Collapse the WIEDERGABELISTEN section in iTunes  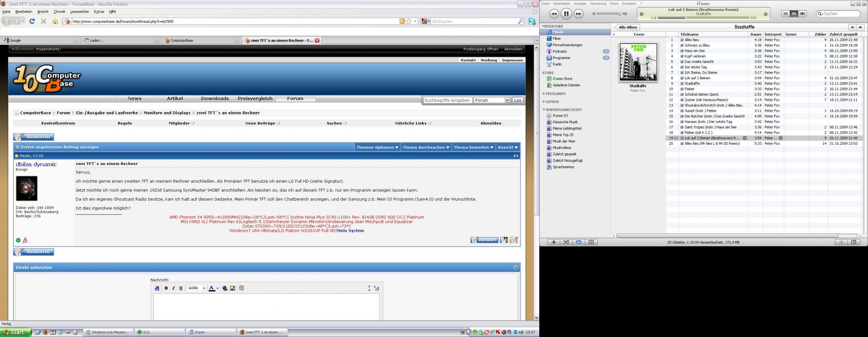[x=544, y=110]
